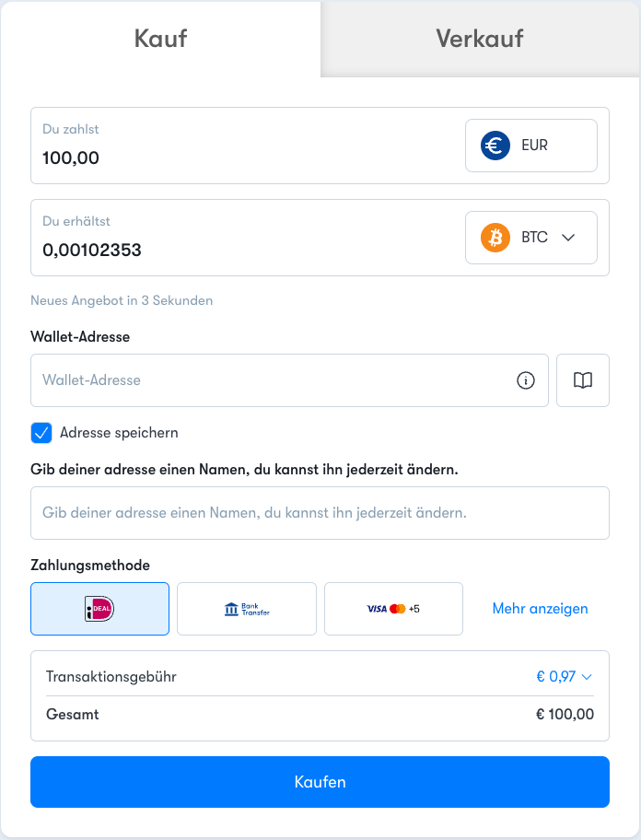Switch to the Verkauf tab
Viewport: 641px width, 840px height.
480,39
